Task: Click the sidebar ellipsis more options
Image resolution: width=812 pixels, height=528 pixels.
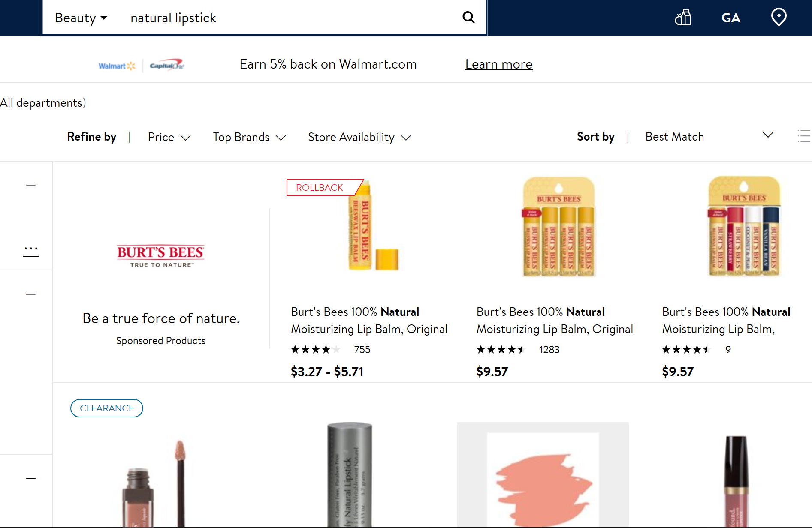Action: coord(31,249)
